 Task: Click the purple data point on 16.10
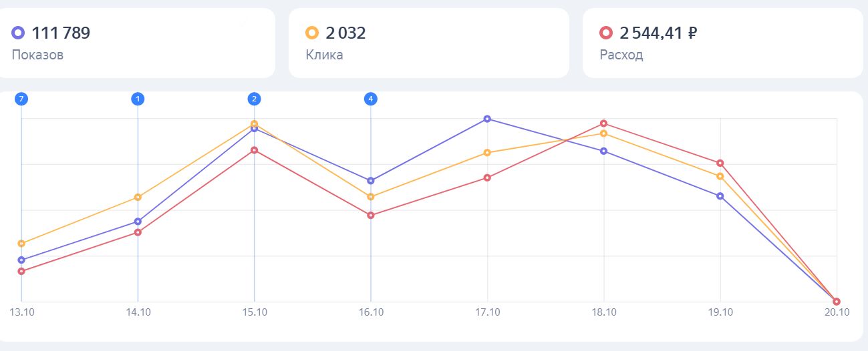click(371, 181)
